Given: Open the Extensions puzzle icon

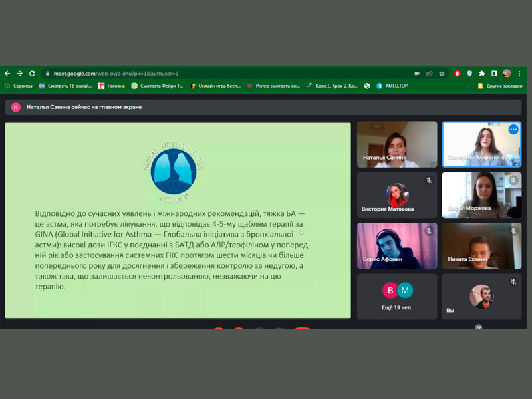Looking at the screenshot, I should click(x=482, y=74).
